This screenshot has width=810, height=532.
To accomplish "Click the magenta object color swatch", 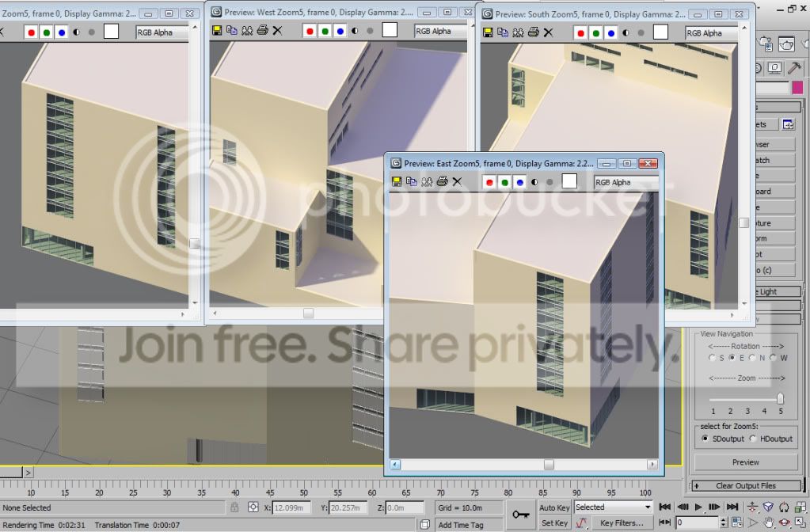I will click(x=797, y=87).
